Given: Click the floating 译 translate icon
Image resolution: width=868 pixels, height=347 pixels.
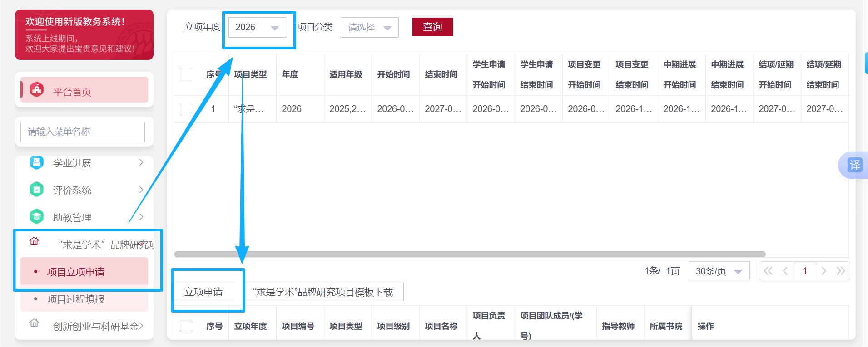Looking at the screenshot, I should tap(854, 165).
